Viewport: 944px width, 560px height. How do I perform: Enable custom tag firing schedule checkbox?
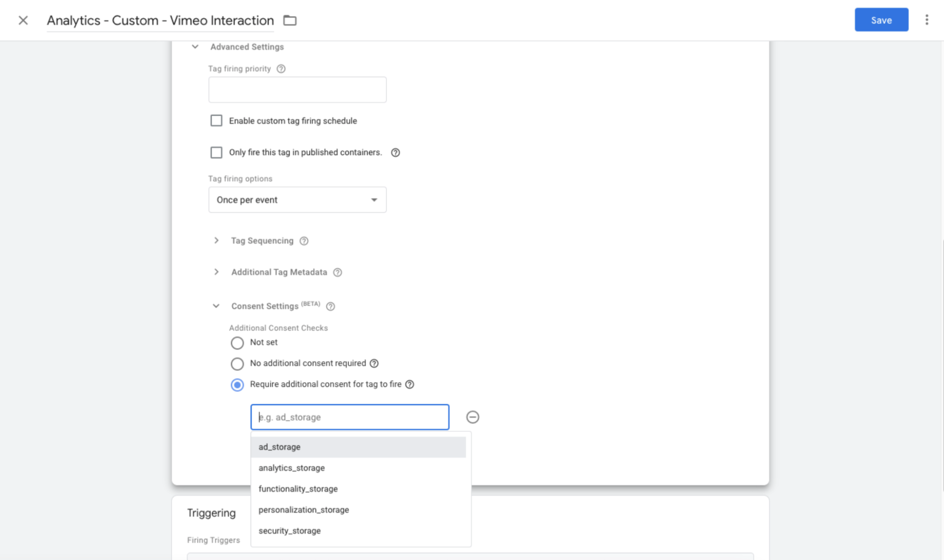(x=216, y=121)
